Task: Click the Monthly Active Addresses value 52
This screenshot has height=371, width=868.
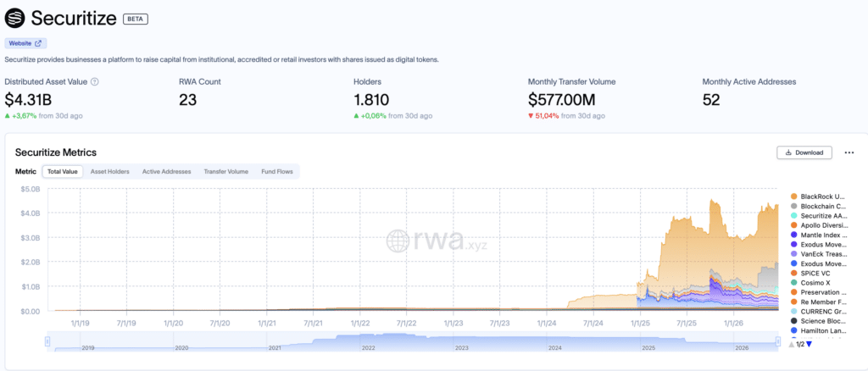Action: tap(711, 100)
